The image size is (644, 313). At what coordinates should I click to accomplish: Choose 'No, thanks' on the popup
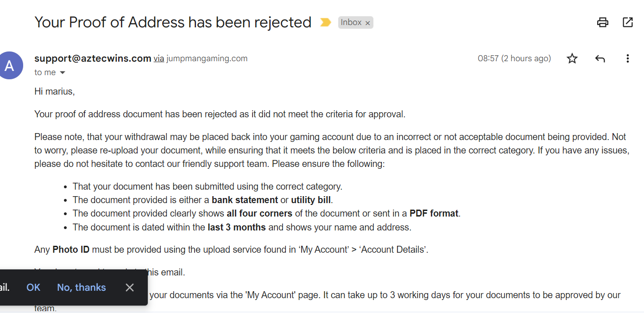coord(81,287)
